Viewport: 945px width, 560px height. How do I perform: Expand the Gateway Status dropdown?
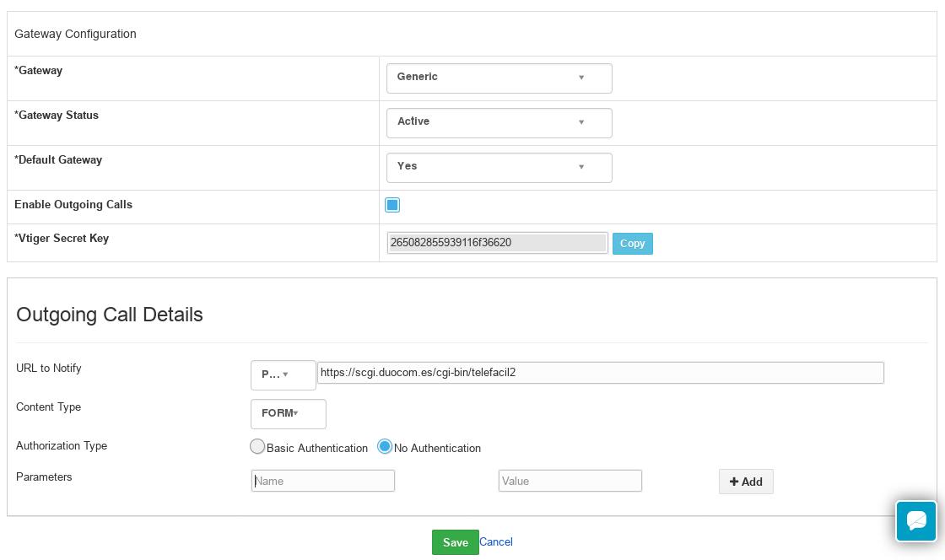pyautogui.click(x=498, y=122)
